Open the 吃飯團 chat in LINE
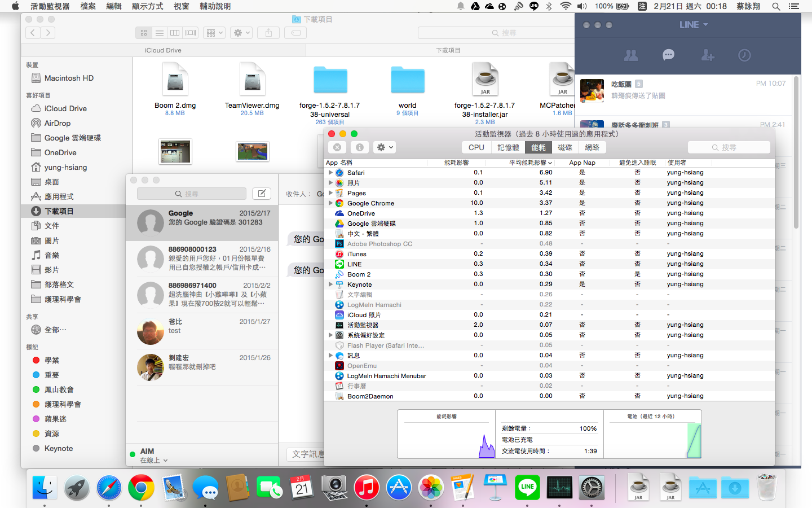 coord(685,90)
